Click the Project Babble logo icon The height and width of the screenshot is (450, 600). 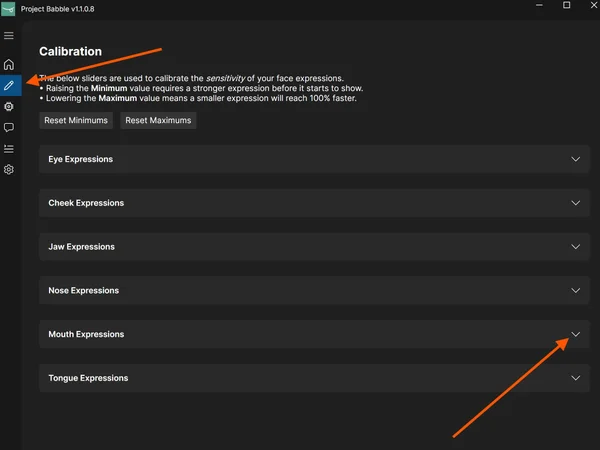tap(8, 9)
